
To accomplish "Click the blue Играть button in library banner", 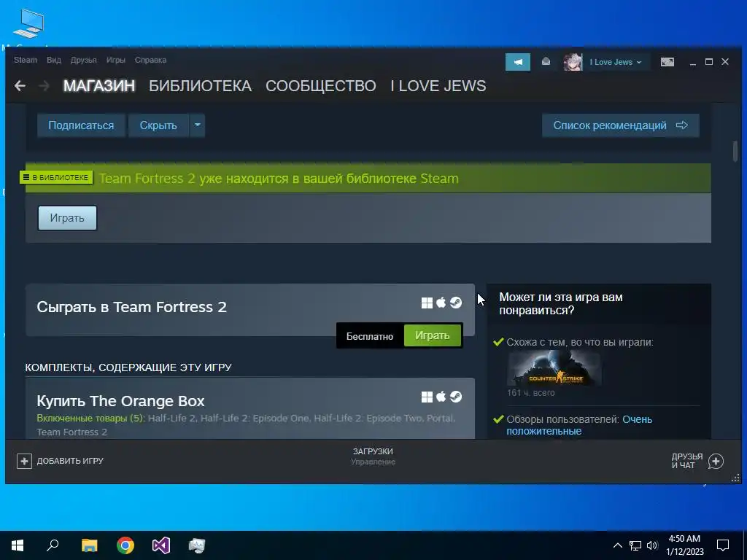I will [67, 218].
